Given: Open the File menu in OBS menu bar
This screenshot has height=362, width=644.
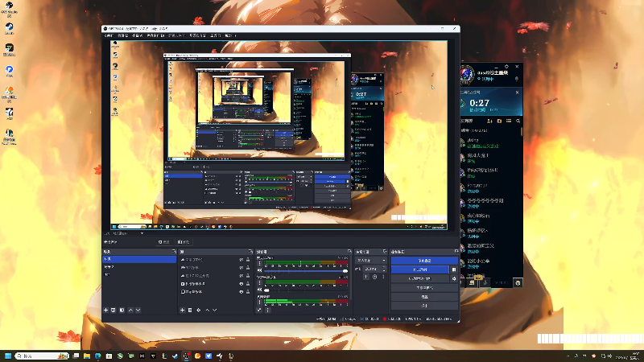Looking at the screenshot, I should click(109, 35).
